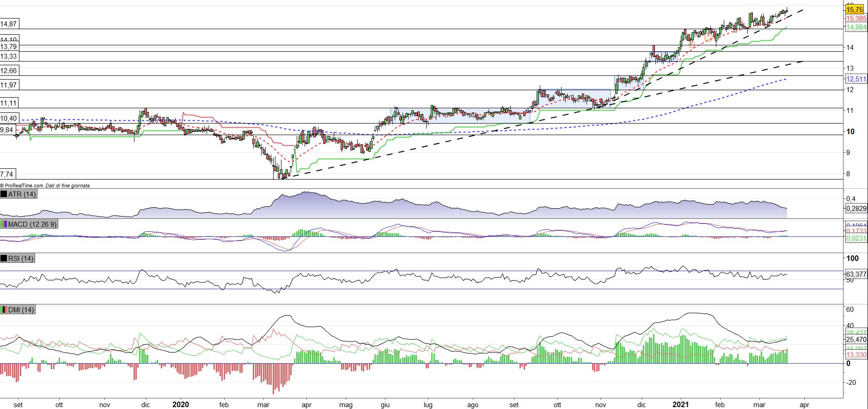Open the ATR (14) indicator label
The width and height of the screenshot is (868, 409).
tap(22, 194)
